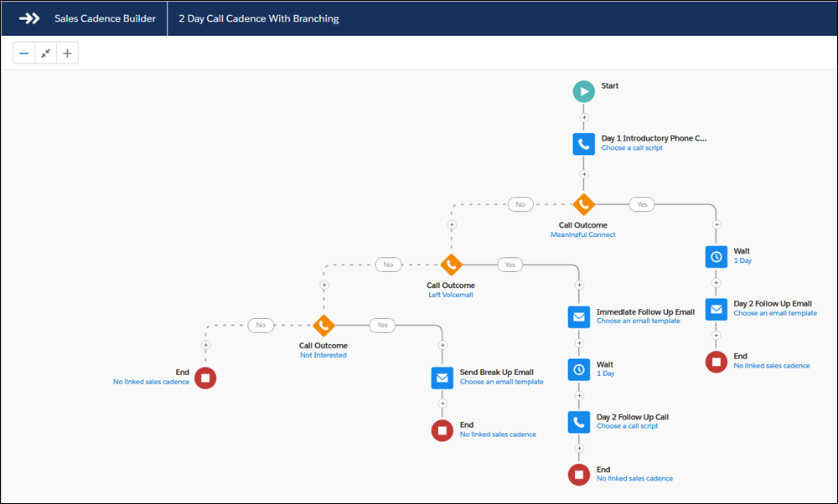This screenshot has height=504, width=838.
Task: Choose an email template for Day 2 Follow Up Email
Action: click(x=775, y=313)
